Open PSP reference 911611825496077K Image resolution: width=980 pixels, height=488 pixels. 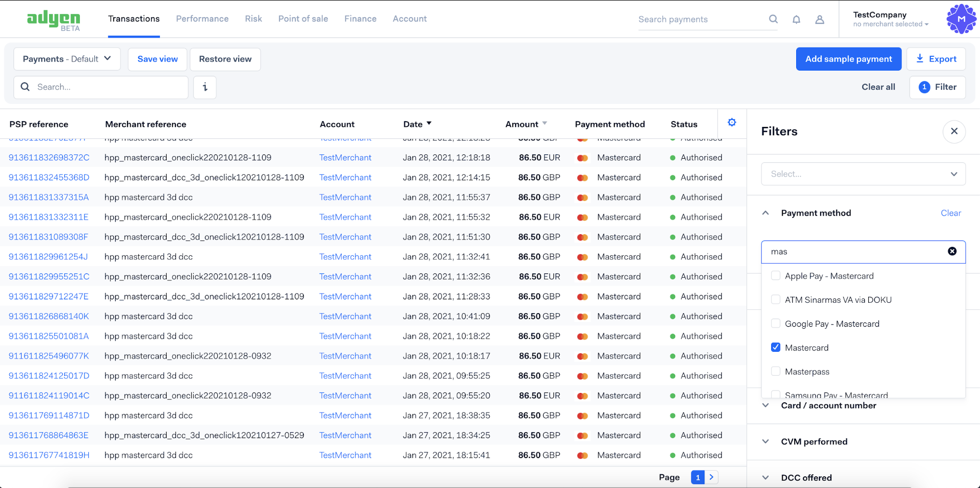click(x=49, y=356)
